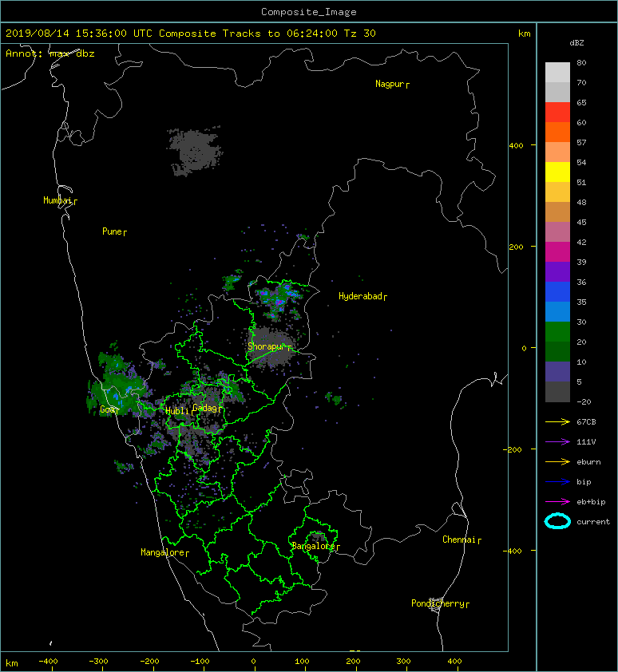Click the blue storm cell north of Shorapur
The width and height of the screenshot is (618, 672).
(x=279, y=298)
